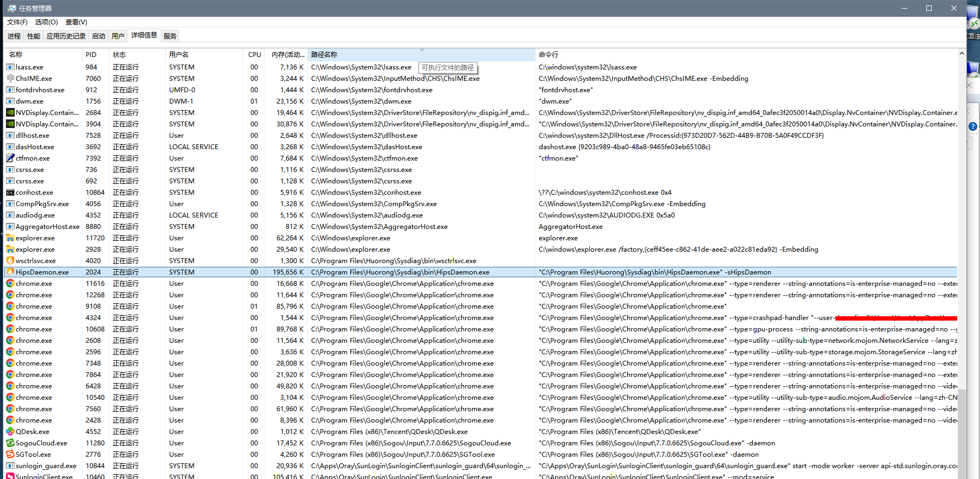Viewport: 980px width, 479px height.
Task: Open the 查看(V) menu
Action: click(x=76, y=22)
